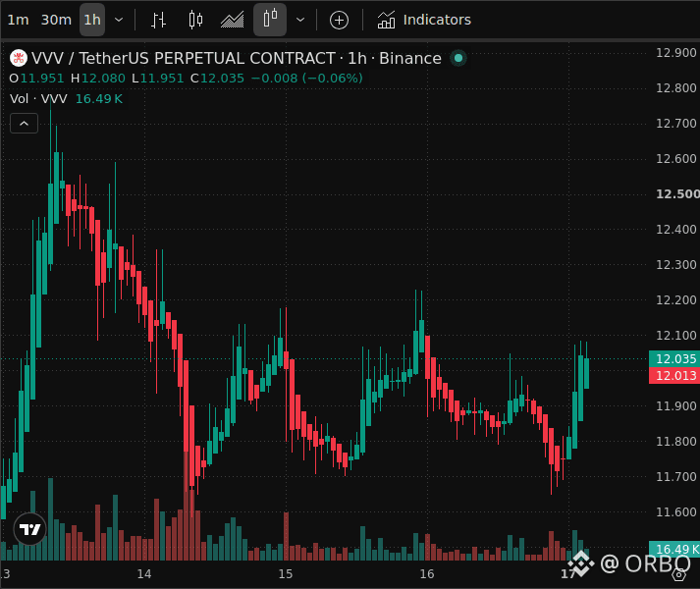700x589 pixels.
Task: Open the Indicators menu
Action: pos(424,20)
